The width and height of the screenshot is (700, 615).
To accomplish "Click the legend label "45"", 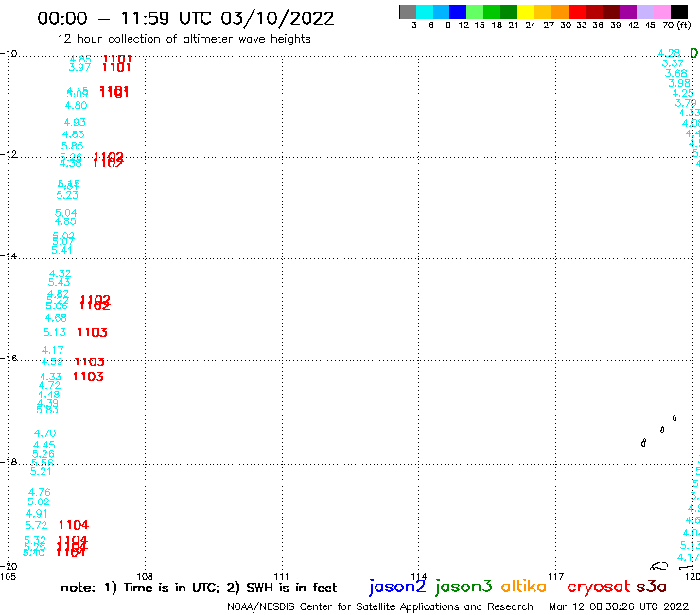I will click(x=650, y=26).
